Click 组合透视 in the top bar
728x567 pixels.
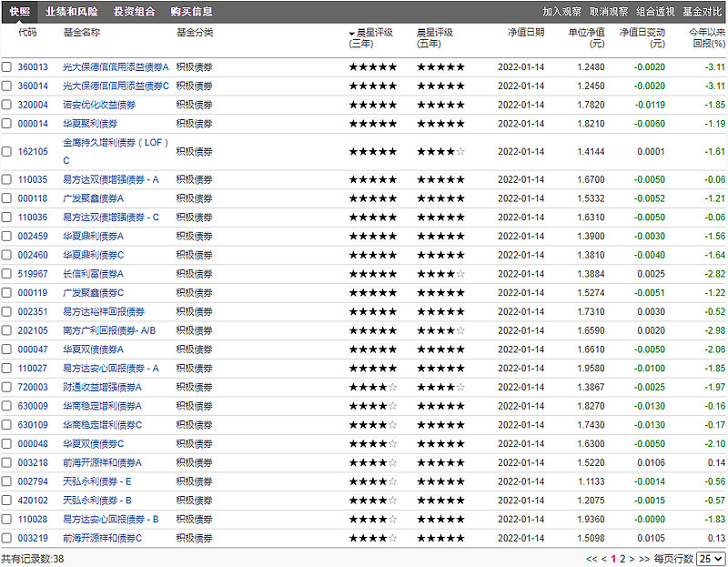(655, 12)
